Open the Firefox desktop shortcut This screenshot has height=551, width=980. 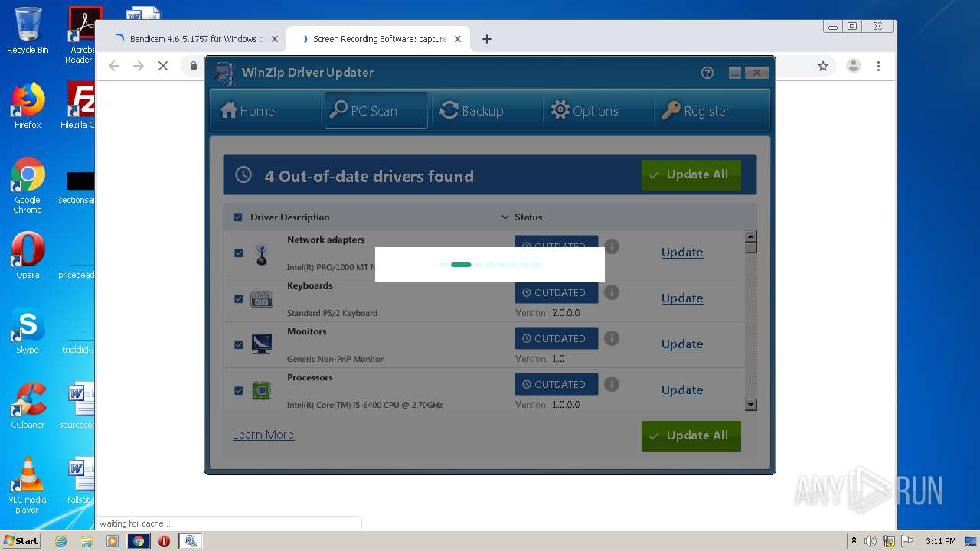28,106
